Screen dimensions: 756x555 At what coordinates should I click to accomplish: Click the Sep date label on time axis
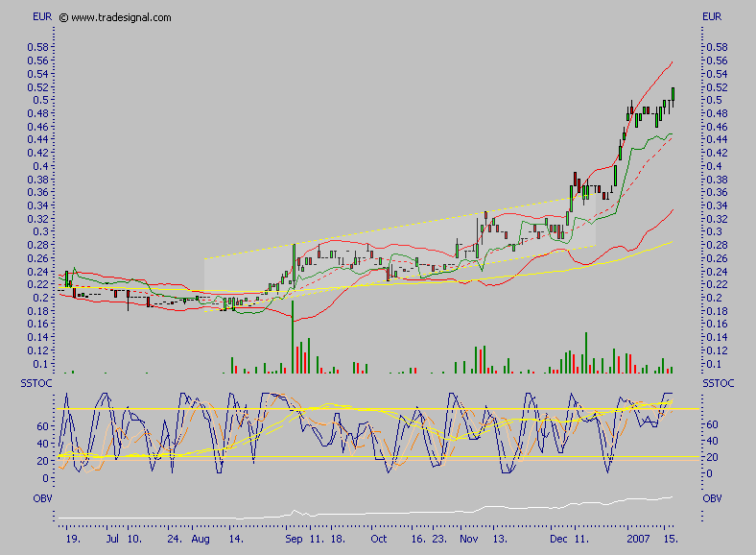pyautogui.click(x=292, y=540)
